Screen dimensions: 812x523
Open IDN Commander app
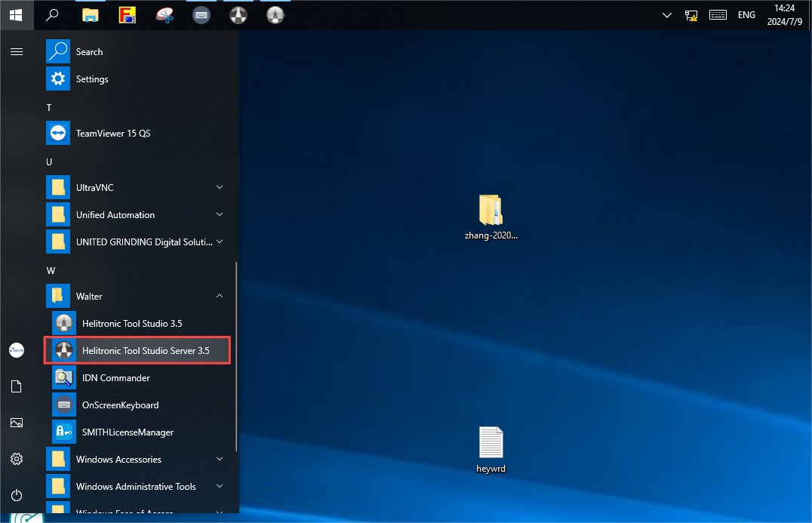(x=137, y=378)
